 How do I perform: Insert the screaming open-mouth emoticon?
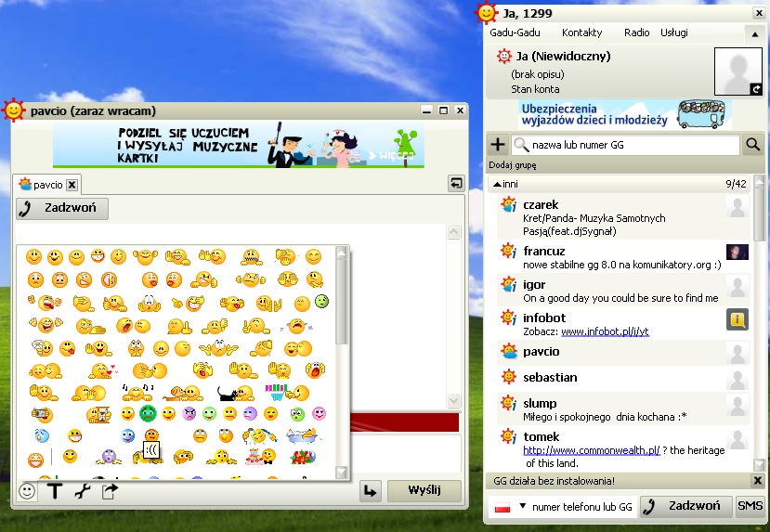(x=315, y=370)
